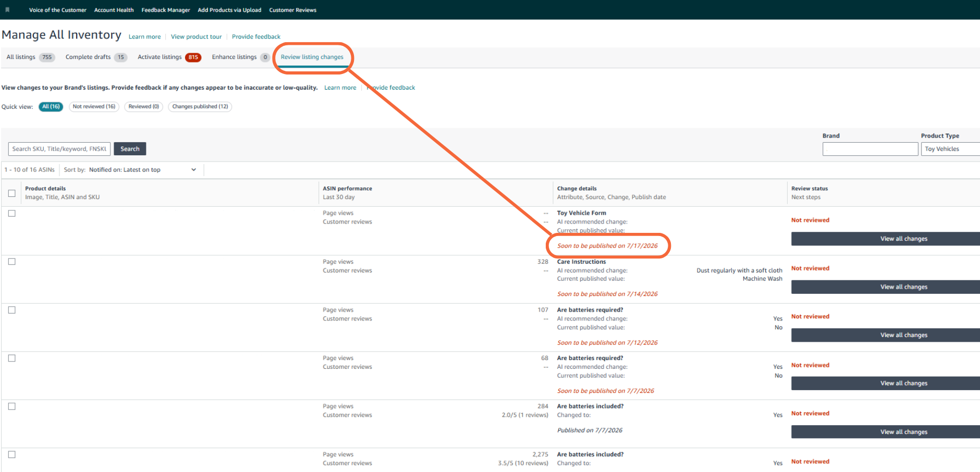The width and height of the screenshot is (980, 472).
Task: Click '1 - 10 of 16 ASINs' count text
Action: tap(30, 170)
